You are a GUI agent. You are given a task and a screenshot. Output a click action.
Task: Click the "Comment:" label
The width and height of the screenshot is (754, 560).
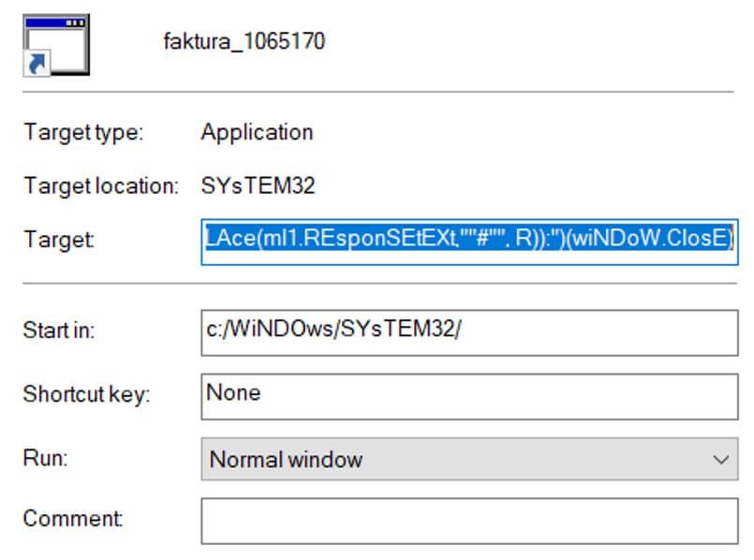coord(72,518)
